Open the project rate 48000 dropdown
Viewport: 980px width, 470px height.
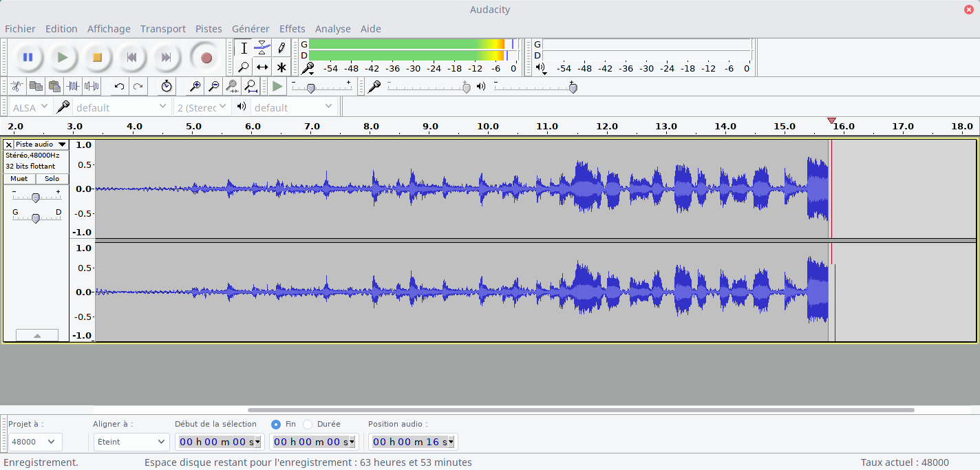pos(35,442)
